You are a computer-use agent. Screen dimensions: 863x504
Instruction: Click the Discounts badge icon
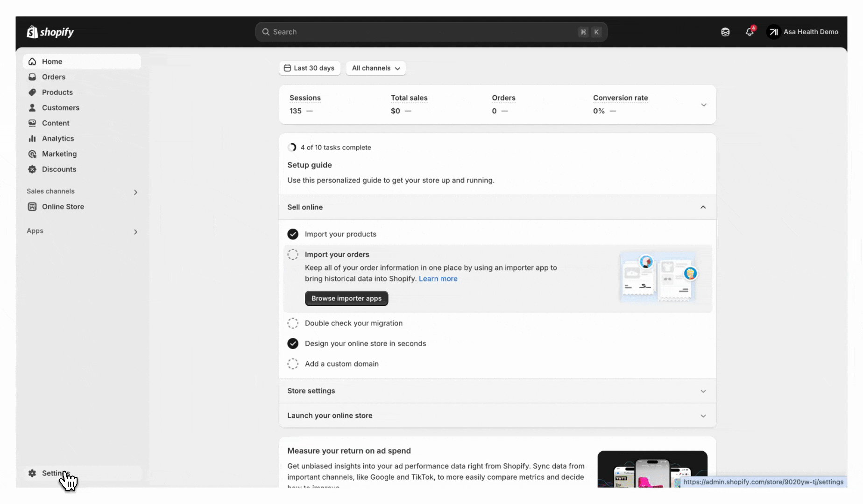[x=32, y=169]
